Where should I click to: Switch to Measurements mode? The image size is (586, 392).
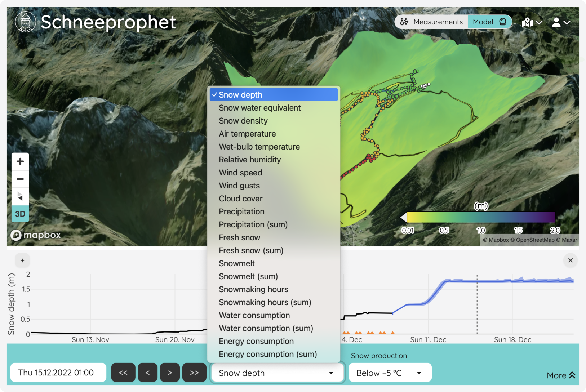pyautogui.click(x=431, y=22)
